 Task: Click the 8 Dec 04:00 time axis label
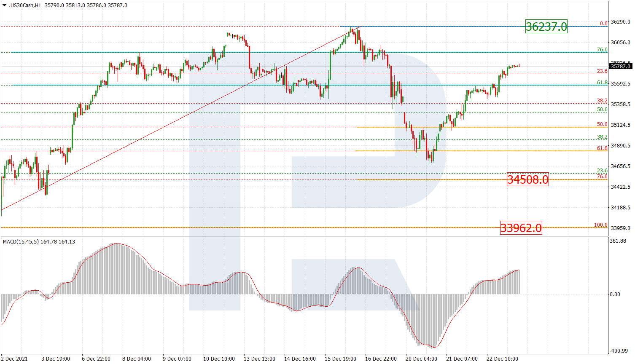point(137,359)
